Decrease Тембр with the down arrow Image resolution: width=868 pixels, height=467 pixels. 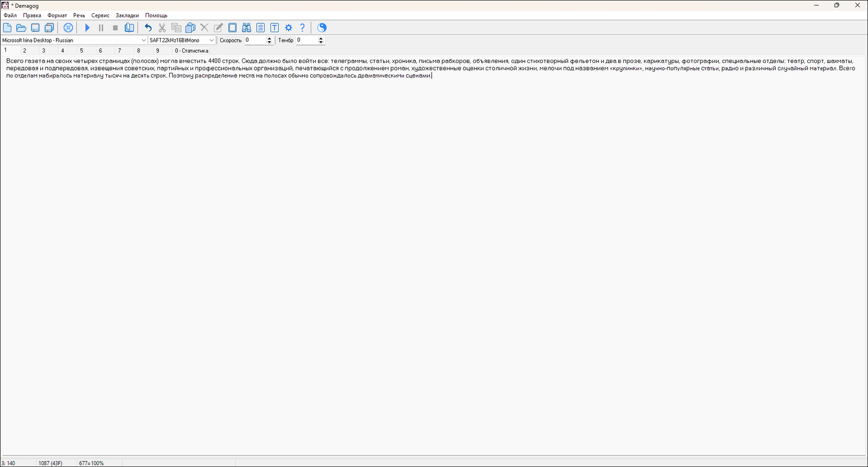321,42
